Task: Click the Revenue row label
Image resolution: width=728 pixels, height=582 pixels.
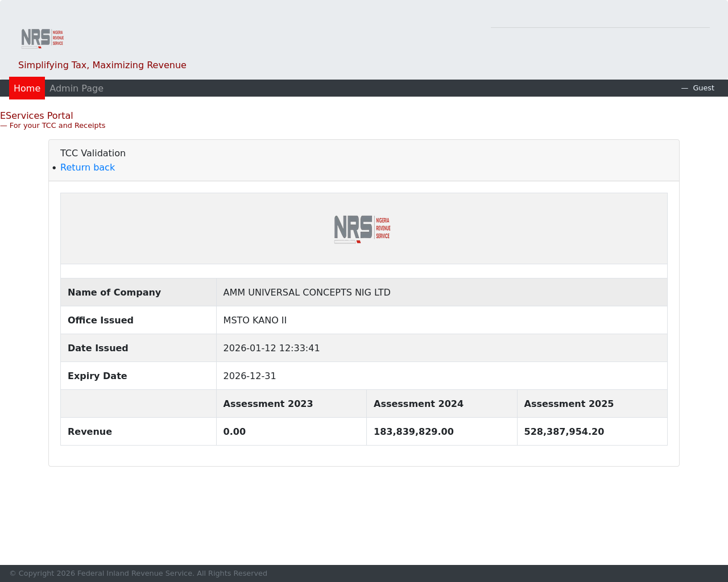Action: [x=90, y=431]
